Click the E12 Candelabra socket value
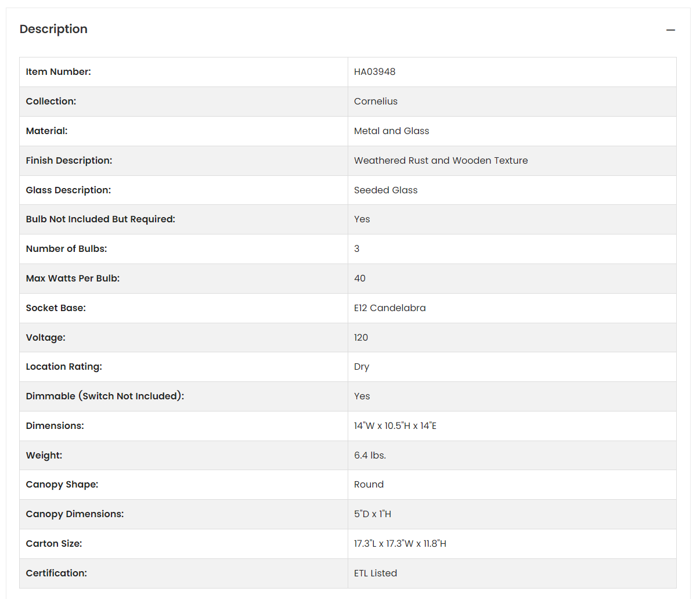700x599 pixels. [x=390, y=308]
